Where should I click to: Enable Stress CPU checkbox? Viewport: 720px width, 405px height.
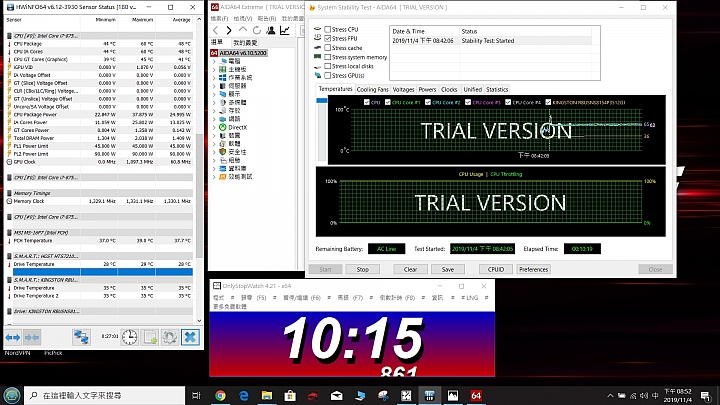(x=327, y=29)
